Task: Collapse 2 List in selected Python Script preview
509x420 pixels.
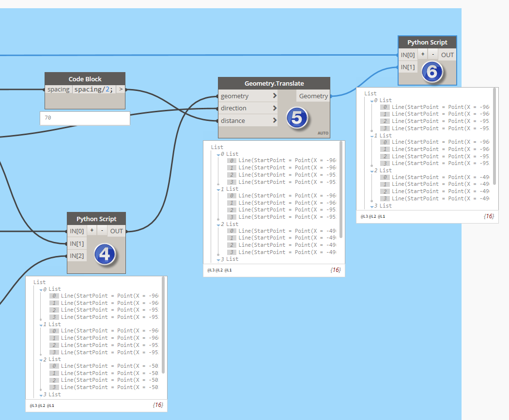Action: point(371,171)
